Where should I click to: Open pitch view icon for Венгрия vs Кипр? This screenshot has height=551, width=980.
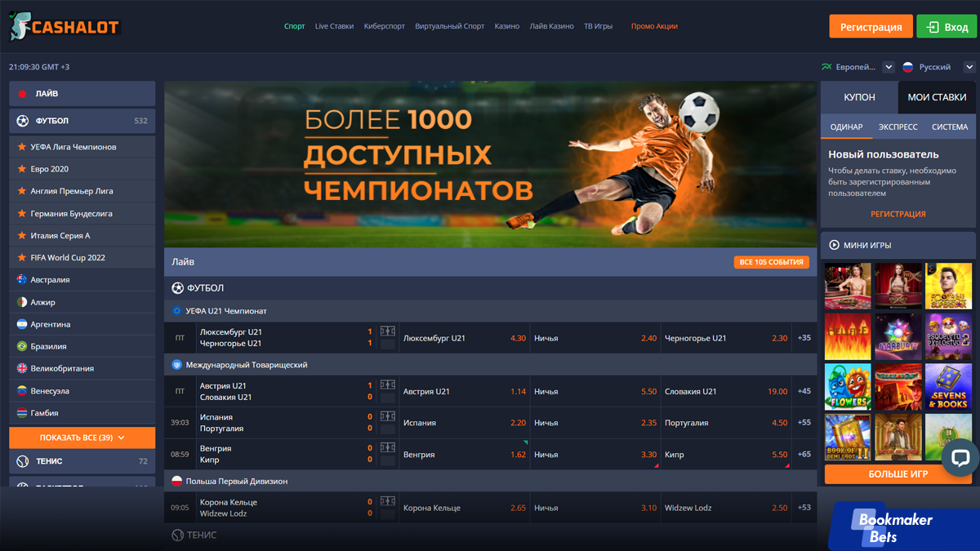click(388, 448)
